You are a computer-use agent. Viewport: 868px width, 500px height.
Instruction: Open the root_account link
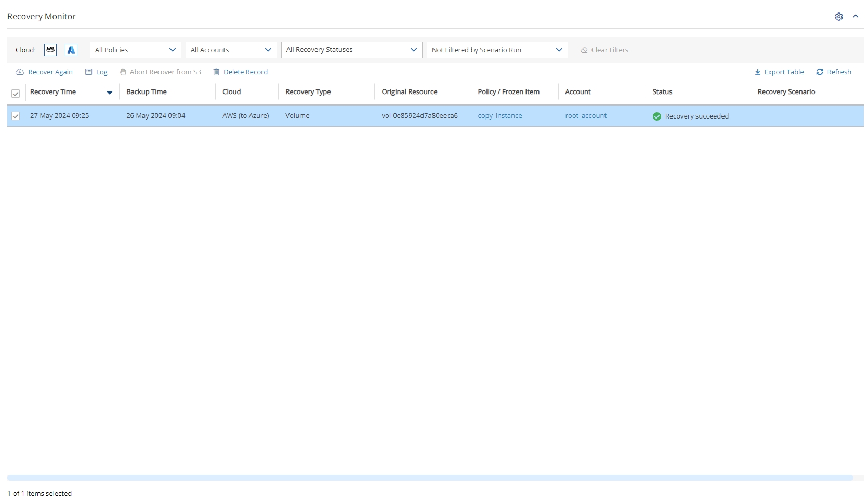586,116
